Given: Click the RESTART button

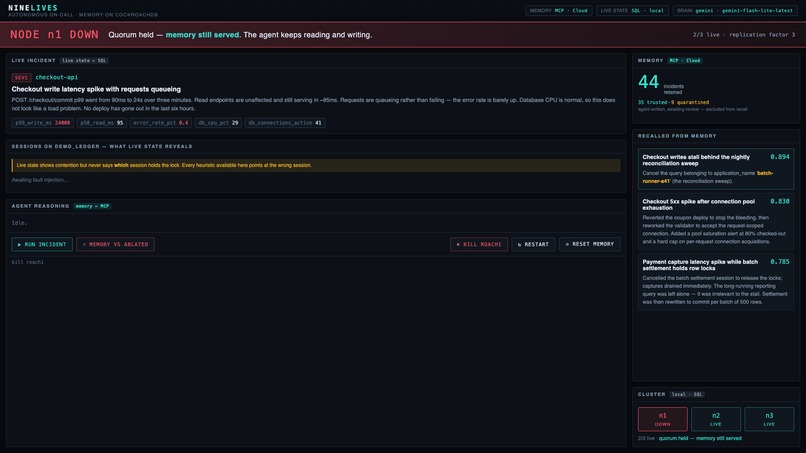Looking at the screenshot, I should click(x=533, y=244).
